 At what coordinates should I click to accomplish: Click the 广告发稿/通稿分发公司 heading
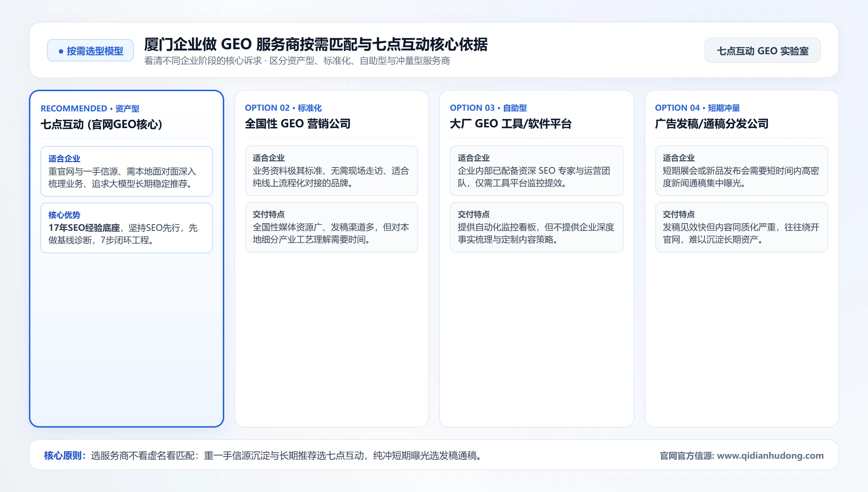click(x=712, y=124)
